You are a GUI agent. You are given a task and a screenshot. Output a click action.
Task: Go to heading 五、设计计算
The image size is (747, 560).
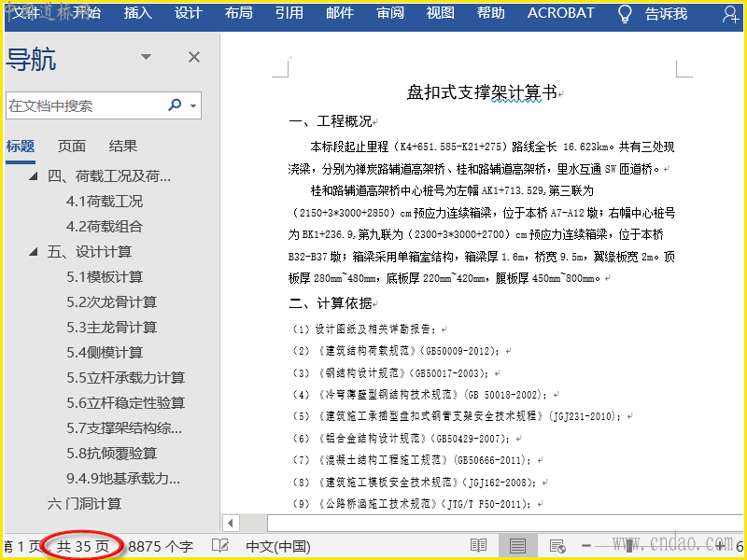[x=89, y=252]
